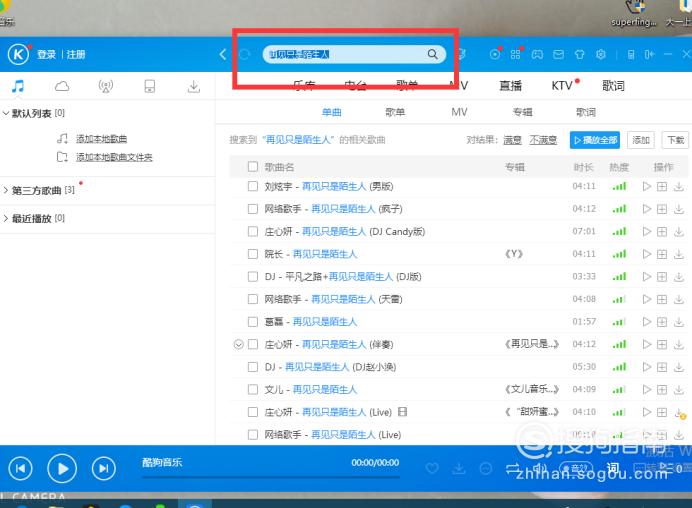692x508 pixels.
Task: Download 庄心妍 DJ Candy版 song
Action: click(679, 232)
